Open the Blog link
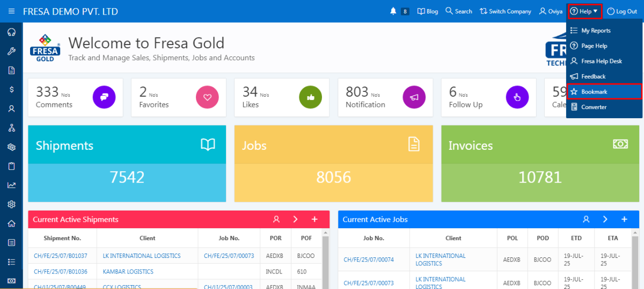This screenshot has width=644, height=289. (428, 11)
